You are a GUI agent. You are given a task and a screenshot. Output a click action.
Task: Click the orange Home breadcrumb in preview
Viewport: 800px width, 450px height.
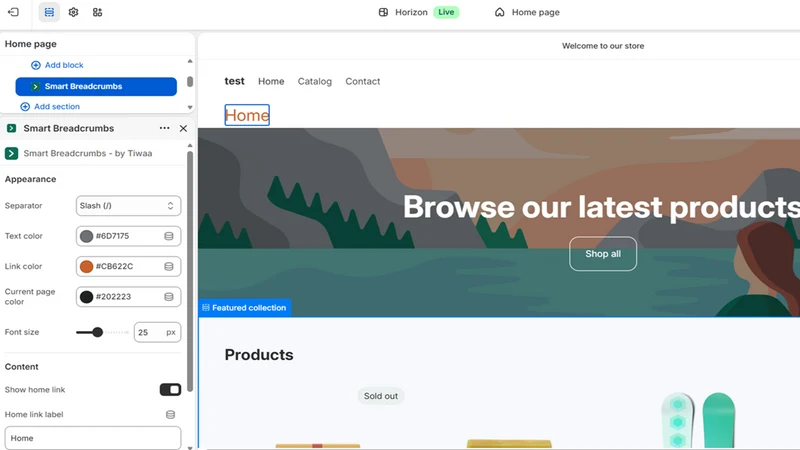pos(247,115)
